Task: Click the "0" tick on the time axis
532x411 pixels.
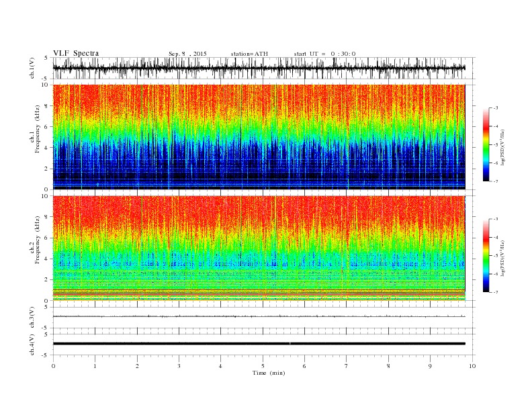Action: [x=53, y=366]
